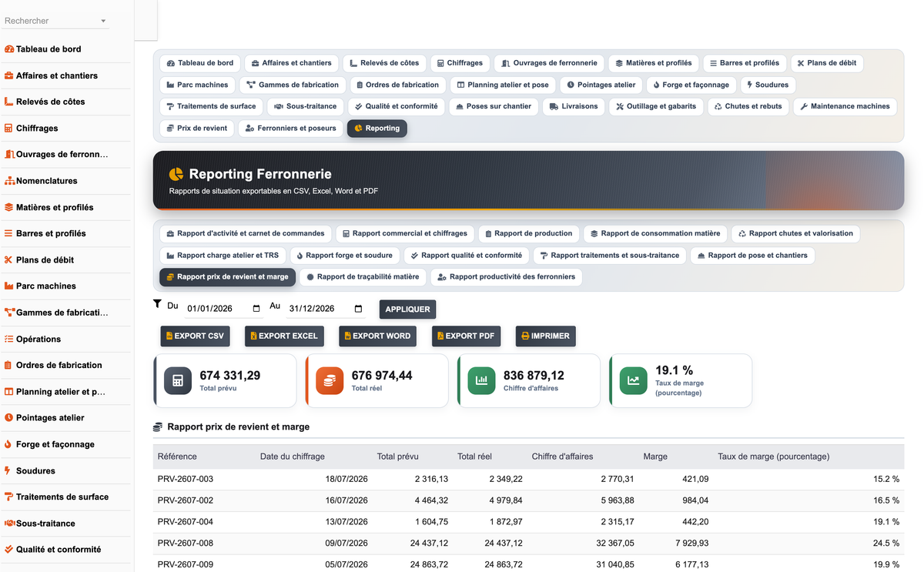Image resolution: width=924 pixels, height=572 pixels.
Task: Select Rapport qualité et conformité tab
Action: click(467, 255)
